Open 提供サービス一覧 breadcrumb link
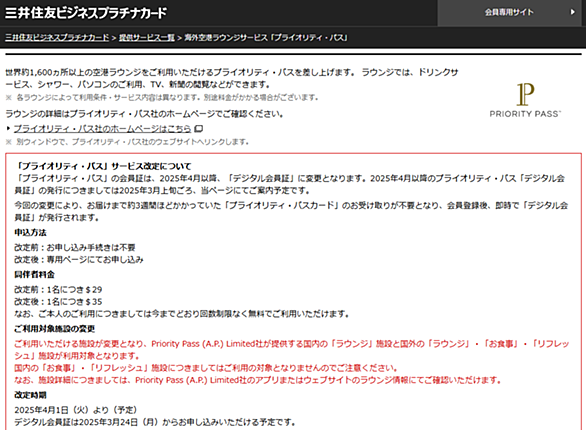The height and width of the screenshot is (430, 586). click(146, 38)
